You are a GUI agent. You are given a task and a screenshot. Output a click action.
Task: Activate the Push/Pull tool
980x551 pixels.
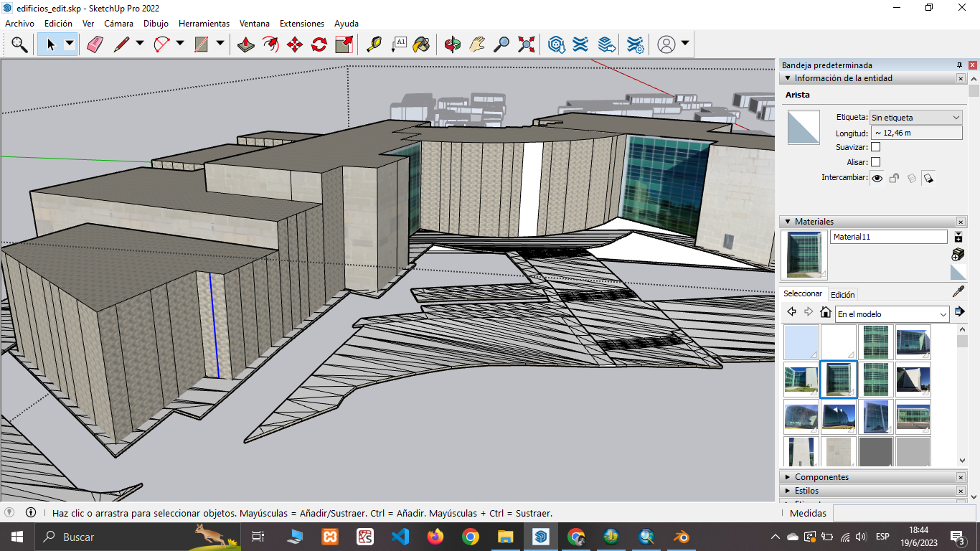(246, 44)
